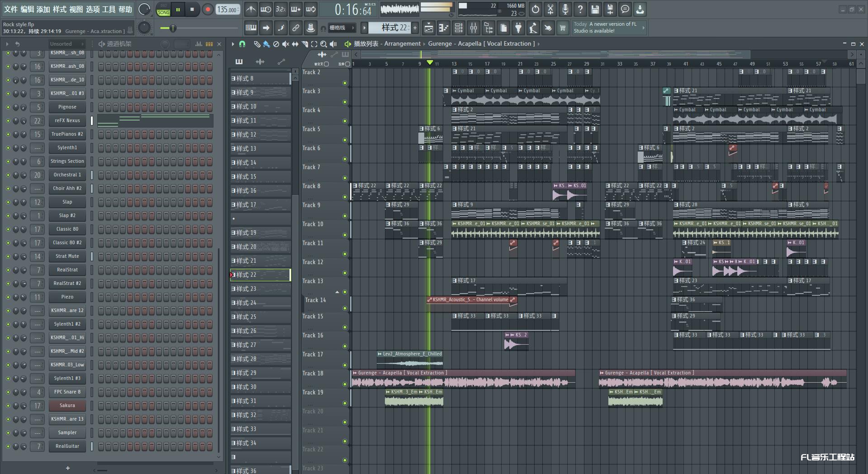Open the plugin picker plug icon
Viewport: 868px width, 474px height.
tap(518, 28)
